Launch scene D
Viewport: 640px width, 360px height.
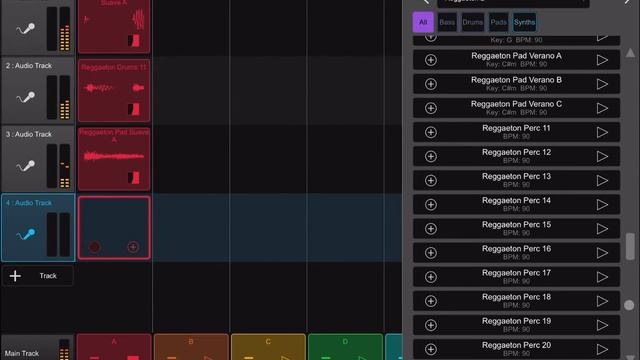345,347
